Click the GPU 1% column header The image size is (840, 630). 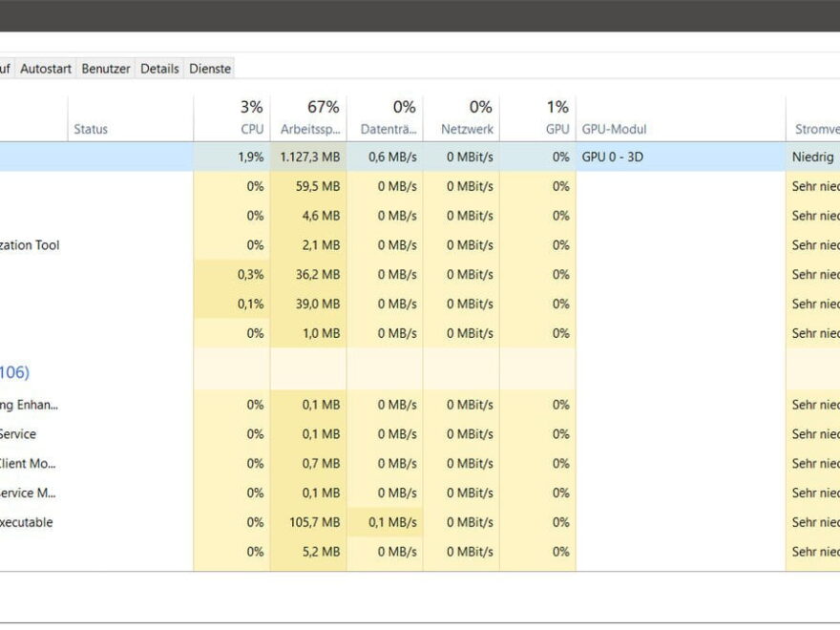(x=537, y=117)
